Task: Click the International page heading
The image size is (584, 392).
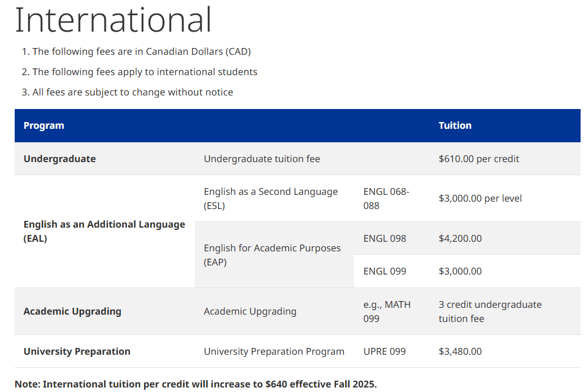Action: [113, 20]
